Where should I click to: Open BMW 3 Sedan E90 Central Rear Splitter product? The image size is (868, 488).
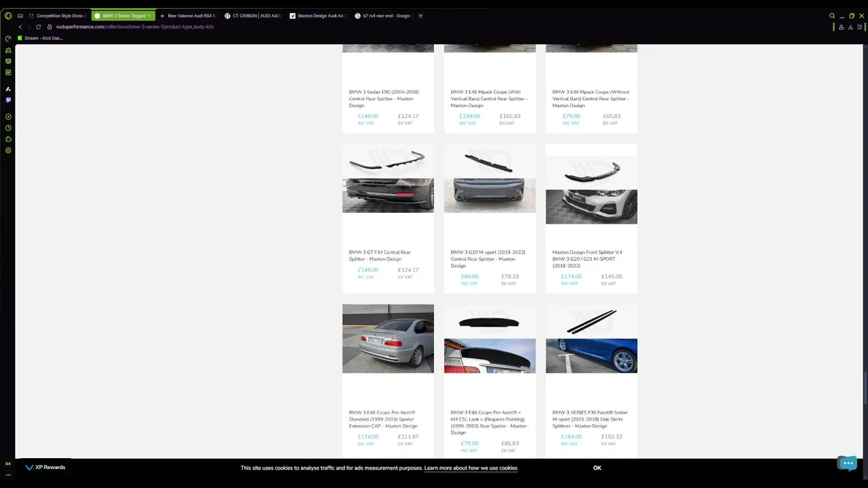click(x=384, y=99)
